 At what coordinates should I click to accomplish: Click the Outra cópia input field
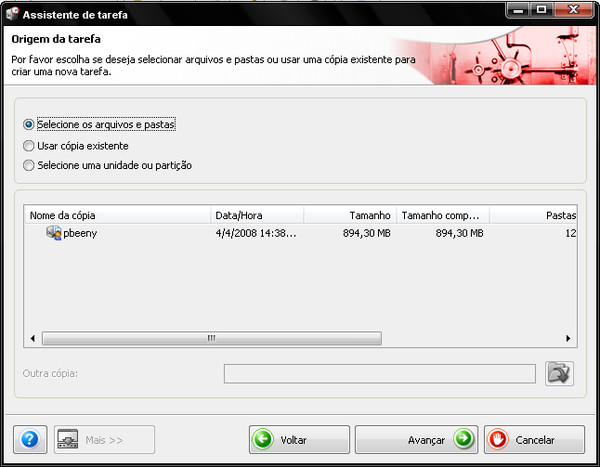pyautogui.click(x=380, y=374)
